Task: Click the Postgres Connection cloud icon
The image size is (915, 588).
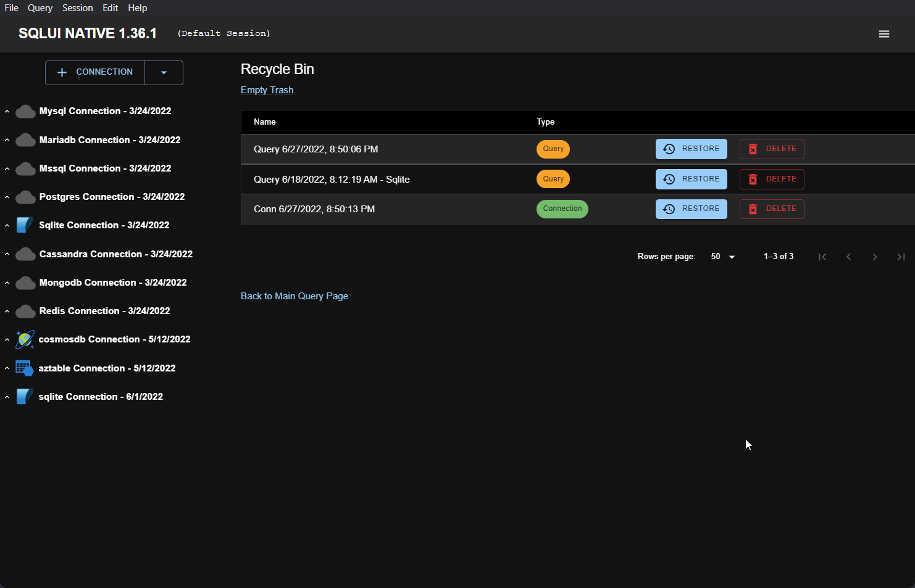Action: [25, 197]
